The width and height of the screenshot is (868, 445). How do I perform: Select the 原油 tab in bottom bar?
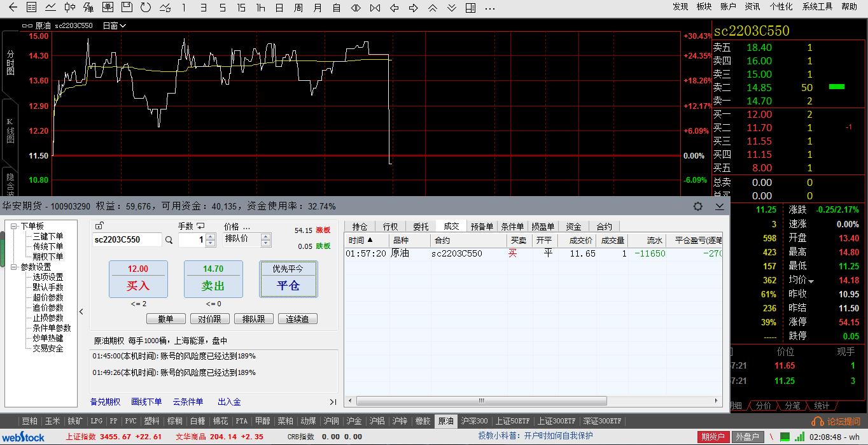point(445,421)
